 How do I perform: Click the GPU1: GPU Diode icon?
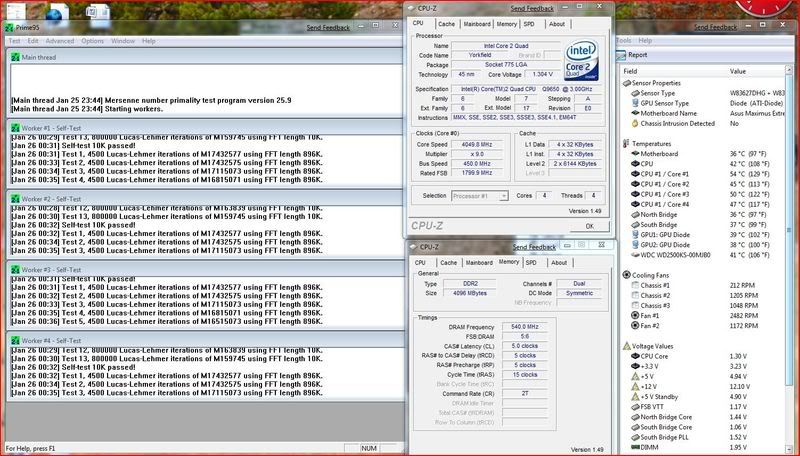[x=635, y=235]
